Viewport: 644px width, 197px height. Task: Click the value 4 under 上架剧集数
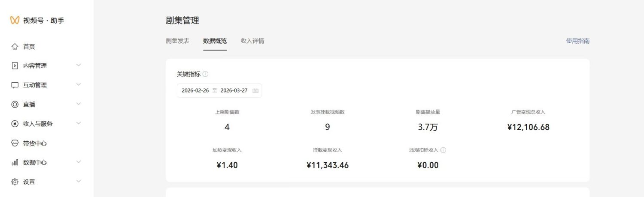tap(227, 127)
